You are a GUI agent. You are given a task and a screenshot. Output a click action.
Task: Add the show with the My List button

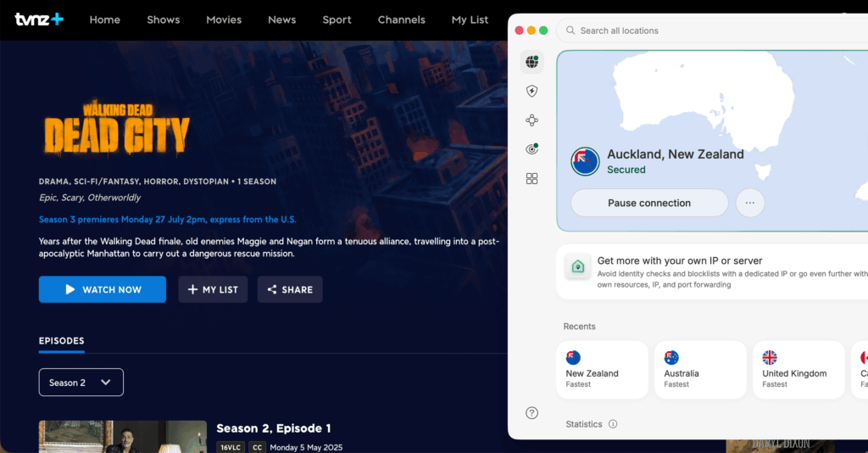[213, 289]
